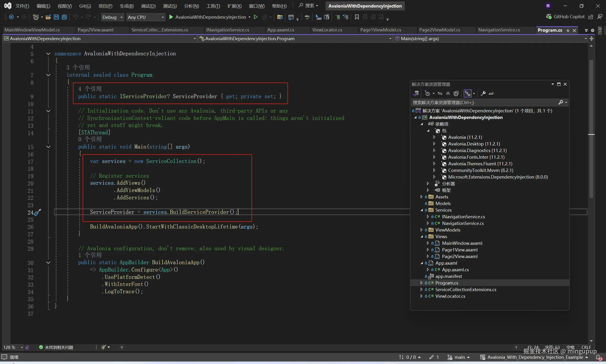Collapse all in Solution Explorer toolbar
The image size is (606, 364).
click(448, 93)
